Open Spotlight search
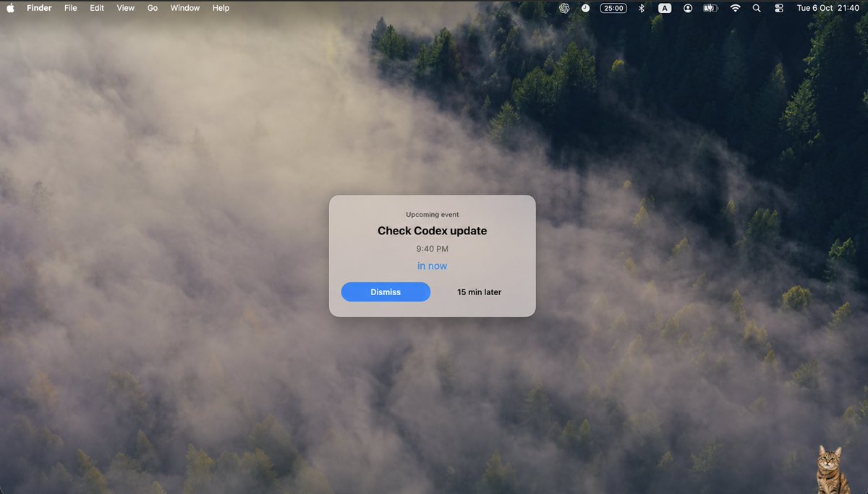 (757, 8)
